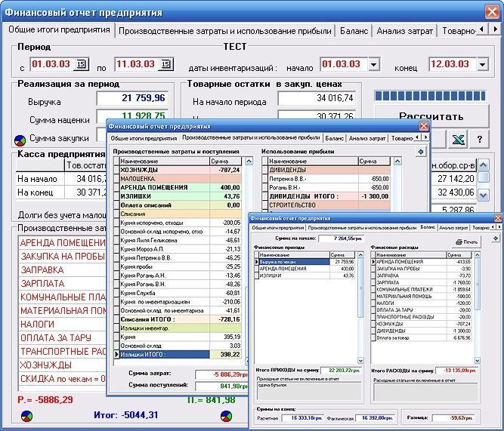Click the blue calculation progress bar

430,96
